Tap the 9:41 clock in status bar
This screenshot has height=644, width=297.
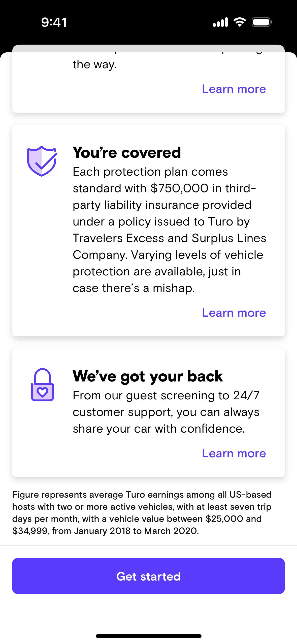tap(54, 22)
